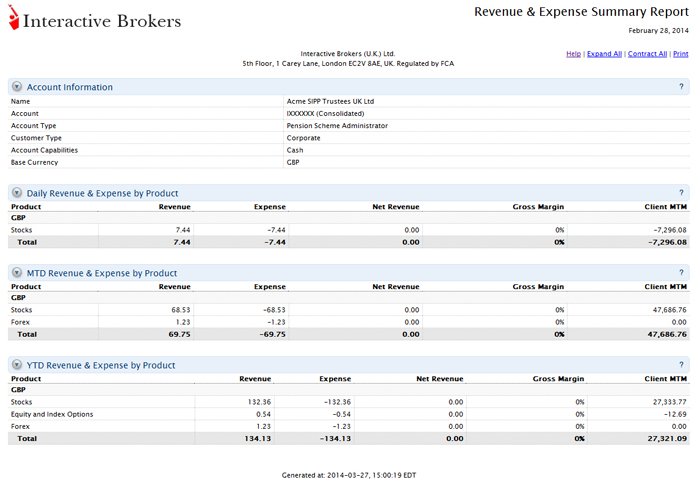Click the Gross Margin header in MTD table

pyautogui.click(x=538, y=287)
